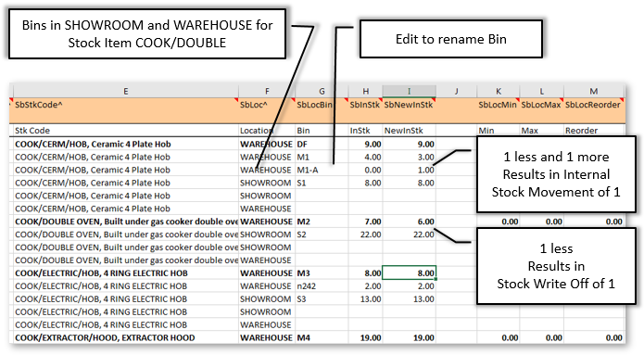Click WAREHOUSE location in n242 row

click(x=267, y=286)
